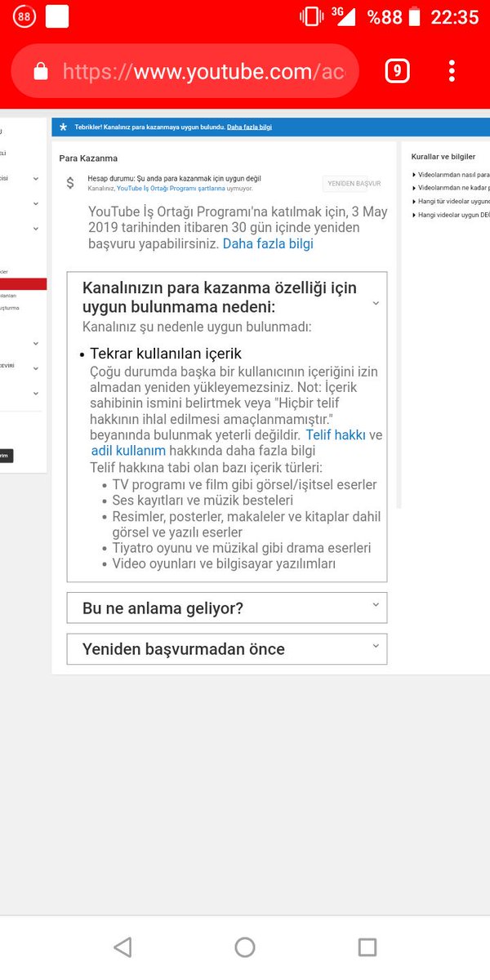Expand triangle beside 'Videolarımdan nasıl para'
Viewport: 490px width, 980px height.
click(x=414, y=175)
